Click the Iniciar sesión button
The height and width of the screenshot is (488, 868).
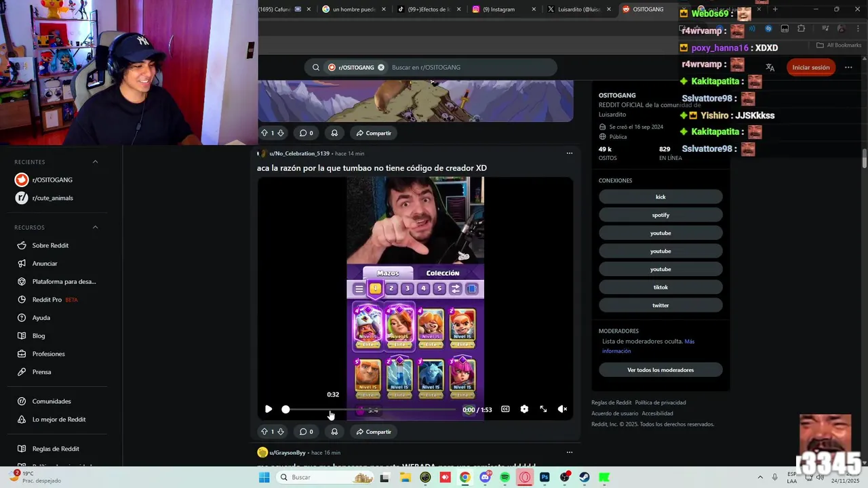click(x=811, y=67)
